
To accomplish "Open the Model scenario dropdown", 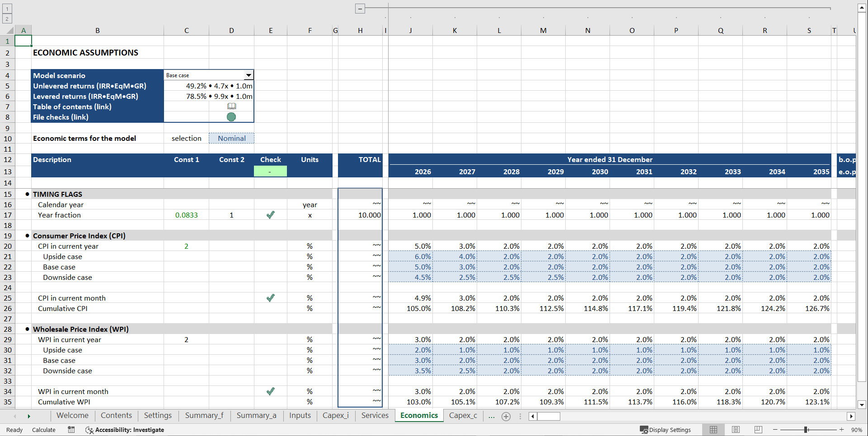I will [249, 75].
